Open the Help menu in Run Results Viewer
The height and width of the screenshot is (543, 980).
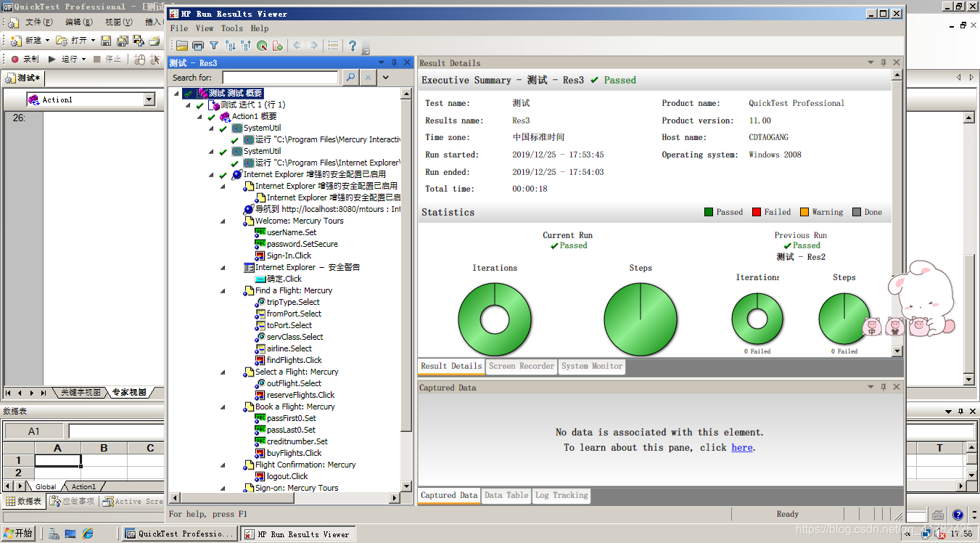tap(260, 28)
